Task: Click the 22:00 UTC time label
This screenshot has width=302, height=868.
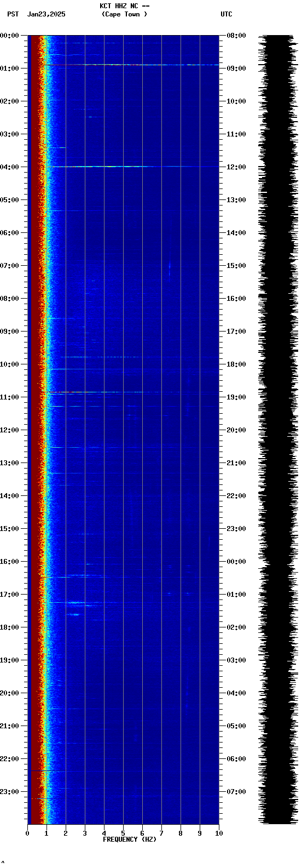Action: [236, 496]
